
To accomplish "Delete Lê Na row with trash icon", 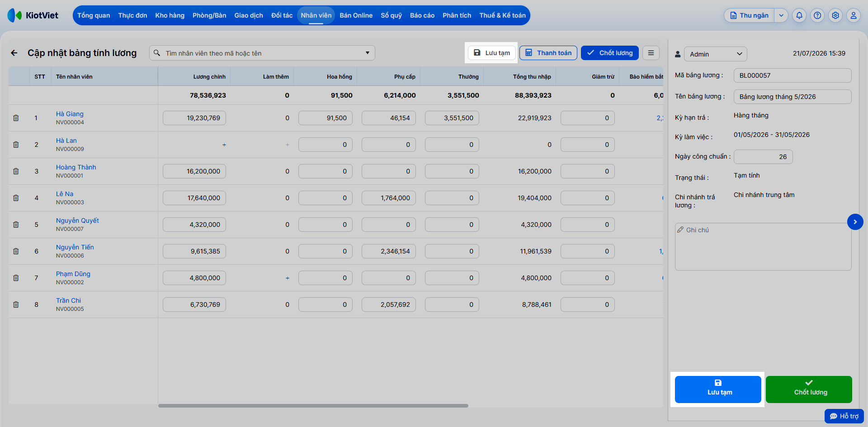I will 16,198.
